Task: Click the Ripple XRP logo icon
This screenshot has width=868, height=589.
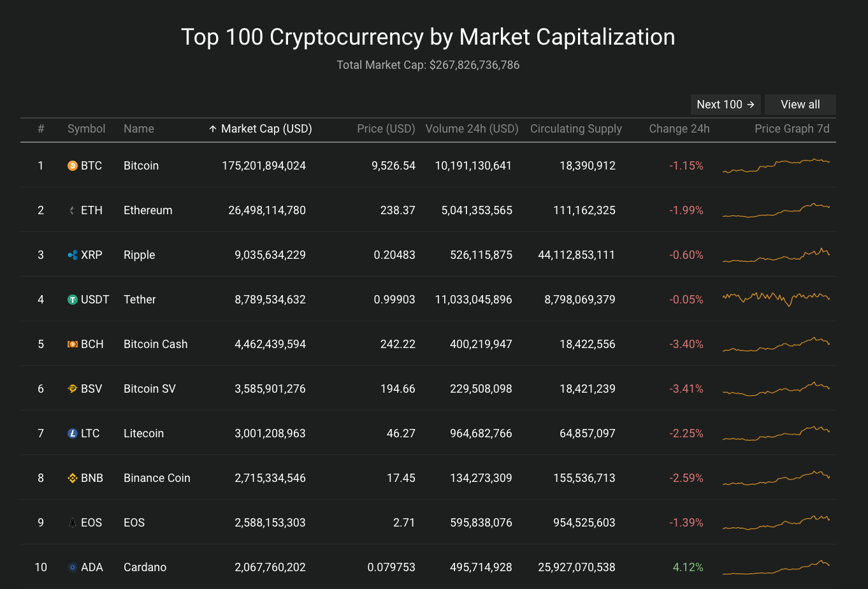Action: tap(73, 255)
